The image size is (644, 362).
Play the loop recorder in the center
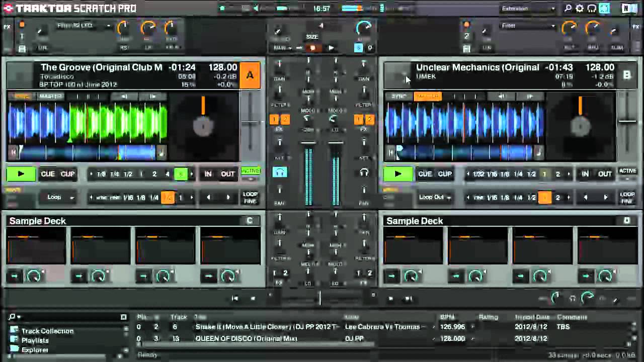331,48
